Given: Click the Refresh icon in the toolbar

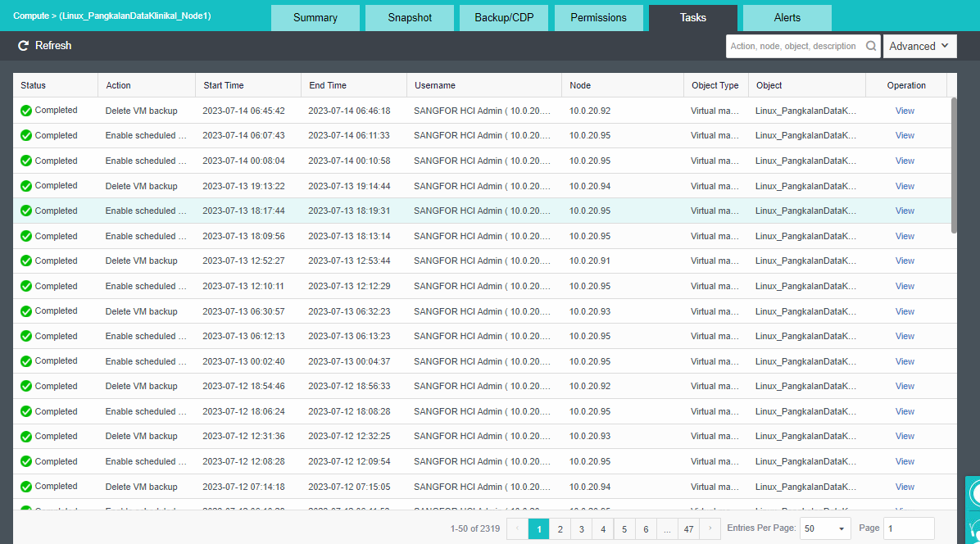Looking at the screenshot, I should point(24,46).
